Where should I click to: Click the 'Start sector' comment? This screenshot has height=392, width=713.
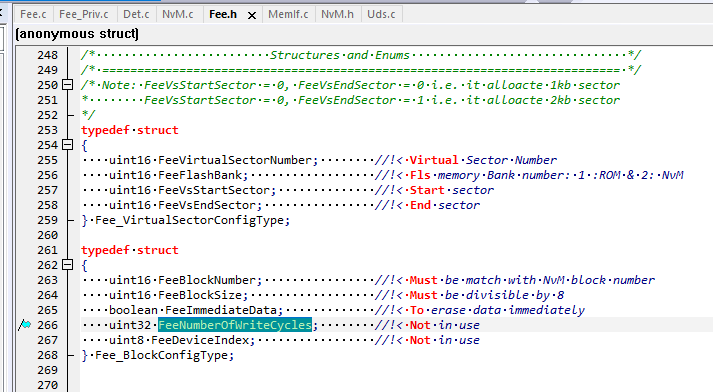tap(452, 190)
